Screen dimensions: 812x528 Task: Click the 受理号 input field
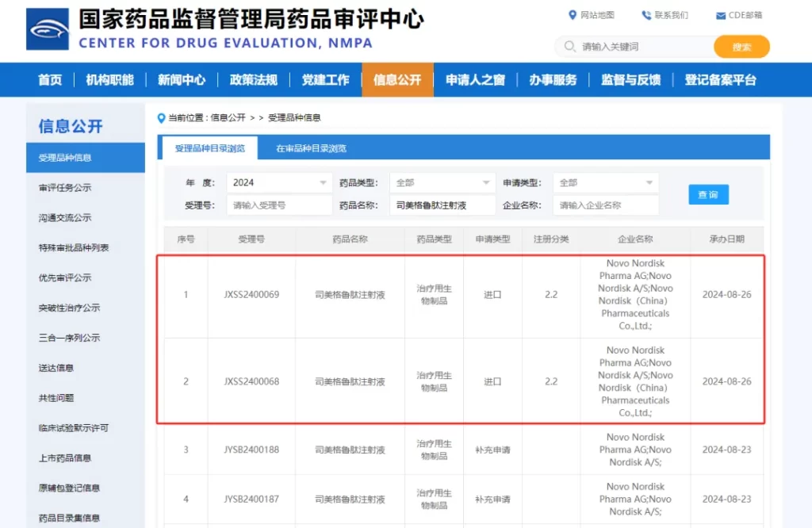click(279, 205)
